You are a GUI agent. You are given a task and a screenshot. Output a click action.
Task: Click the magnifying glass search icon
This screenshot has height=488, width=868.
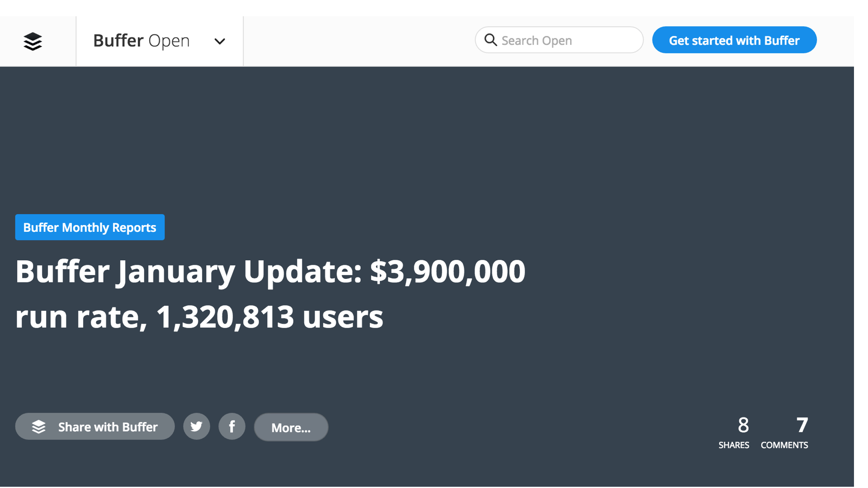(491, 40)
